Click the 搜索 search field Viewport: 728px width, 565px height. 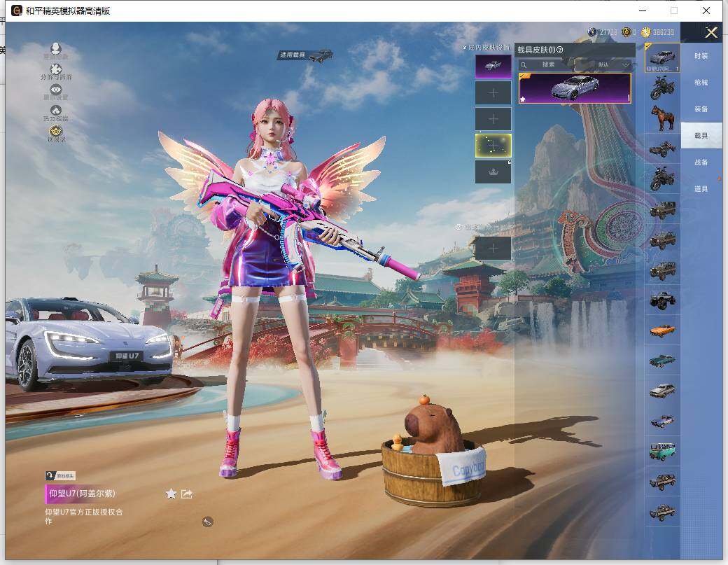[545, 64]
